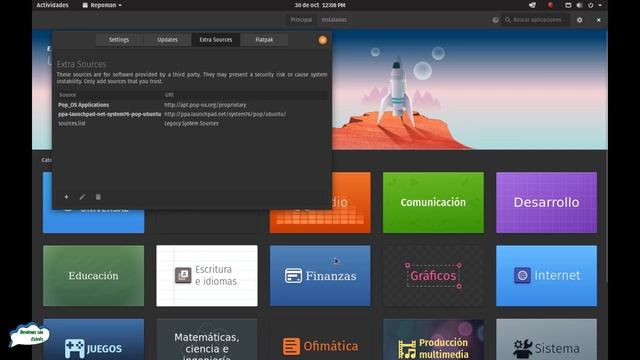
Task: Open the Sistema category
Action: click(x=546, y=340)
